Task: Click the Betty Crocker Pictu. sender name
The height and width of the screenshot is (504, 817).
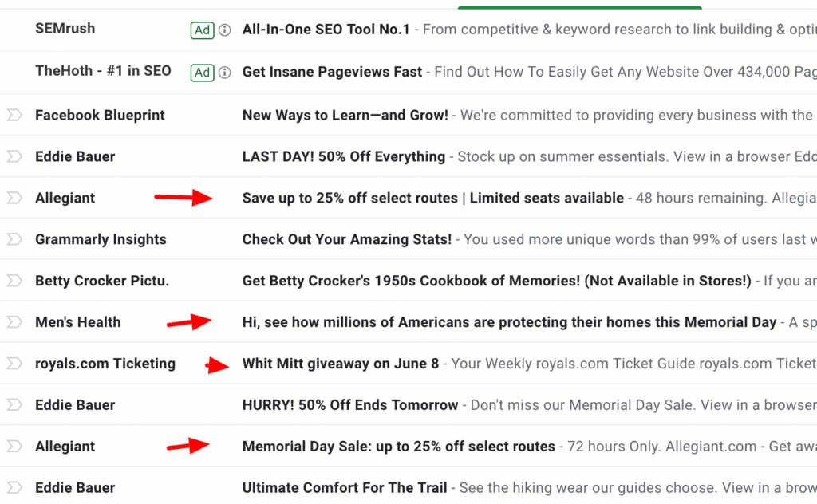Action: 101,280
